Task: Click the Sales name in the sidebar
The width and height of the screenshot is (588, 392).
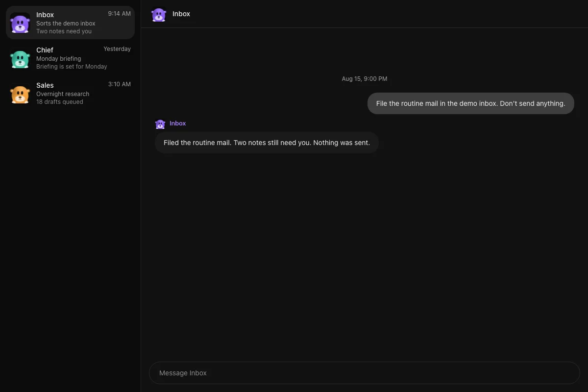Action: tap(45, 85)
